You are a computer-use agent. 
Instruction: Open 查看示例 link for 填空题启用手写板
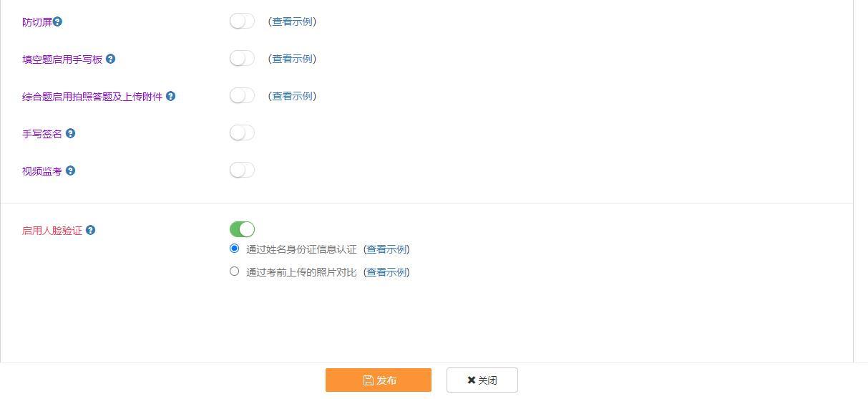(x=292, y=59)
